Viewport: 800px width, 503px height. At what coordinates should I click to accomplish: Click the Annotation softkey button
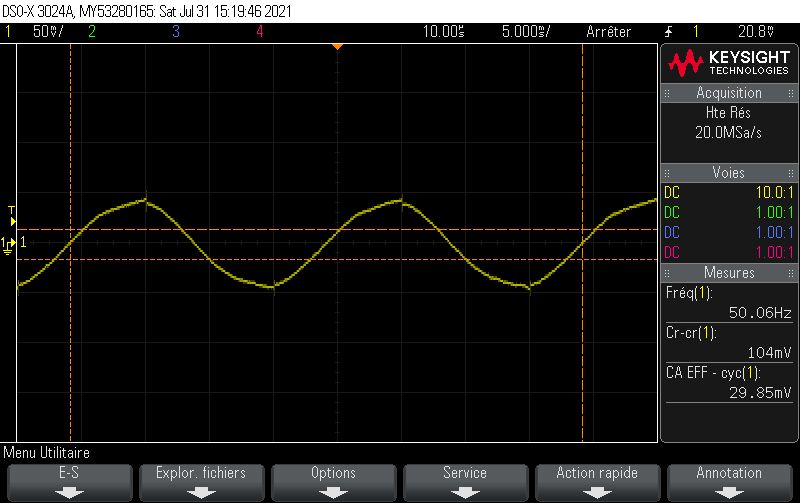(729, 481)
